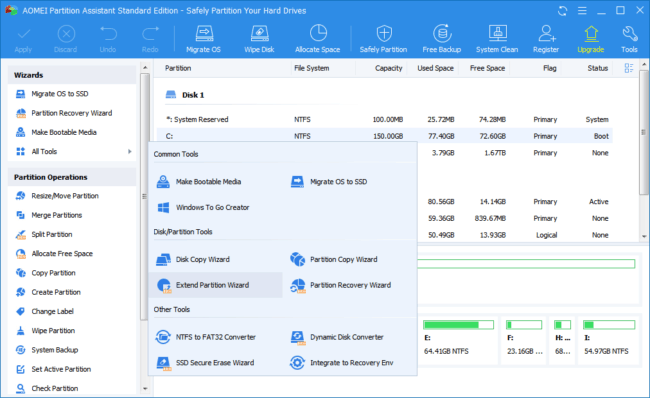Open the Tools toolbar menu
The width and height of the screenshot is (650, 398).
[x=629, y=39]
